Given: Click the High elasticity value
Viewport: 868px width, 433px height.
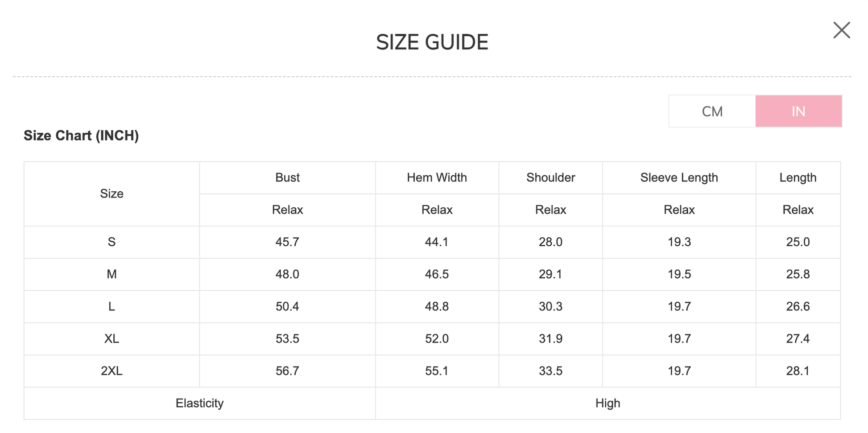Looking at the screenshot, I should tap(608, 403).
